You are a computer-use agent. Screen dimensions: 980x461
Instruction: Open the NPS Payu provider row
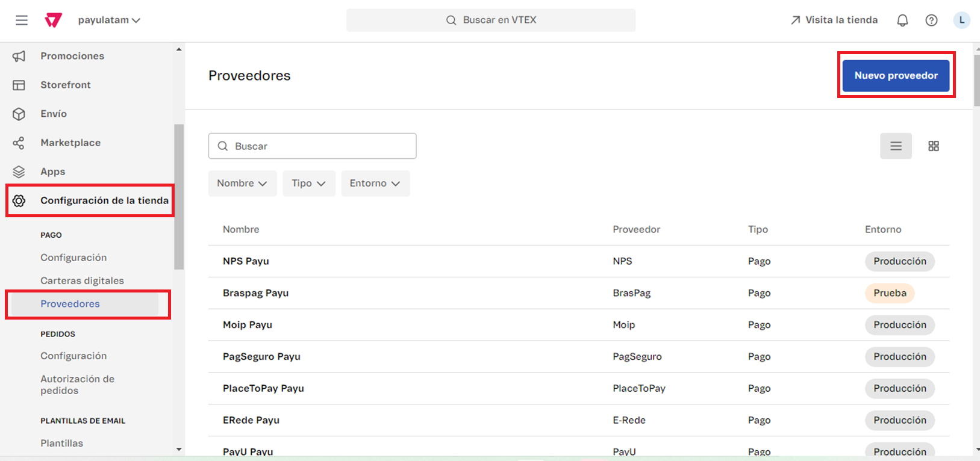(579, 261)
